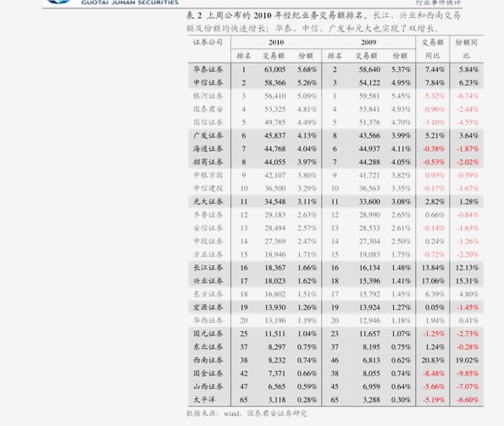Click the 光大证券 row name
The height and width of the screenshot is (426, 504).
point(208,202)
